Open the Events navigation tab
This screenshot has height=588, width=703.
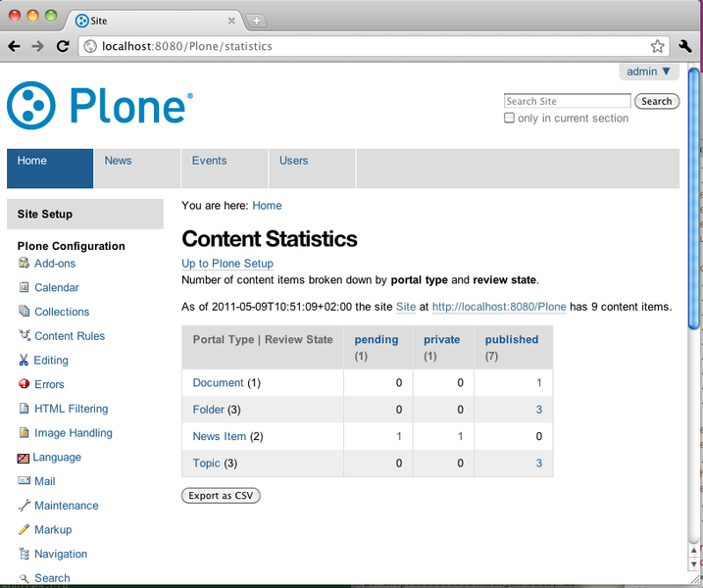click(x=209, y=161)
